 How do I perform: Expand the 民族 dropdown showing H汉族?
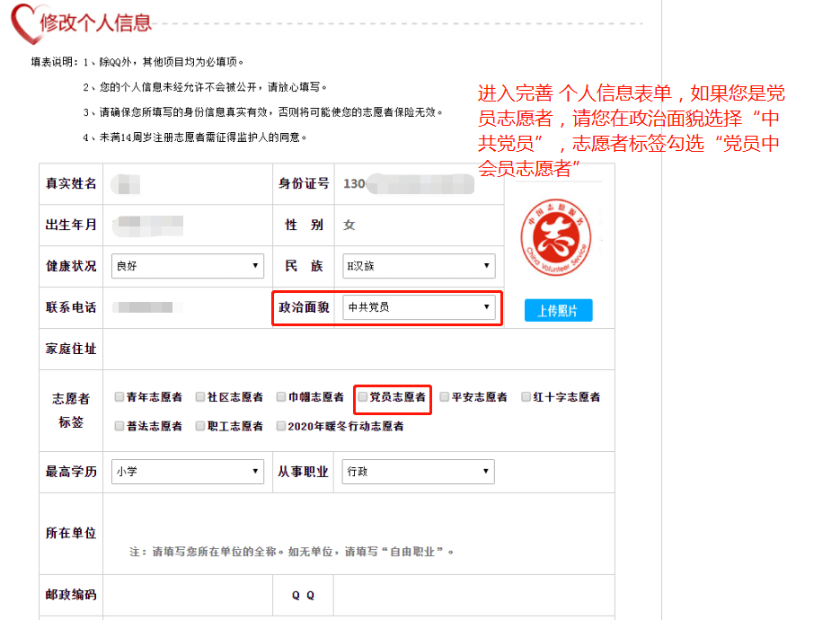click(x=418, y=266)
